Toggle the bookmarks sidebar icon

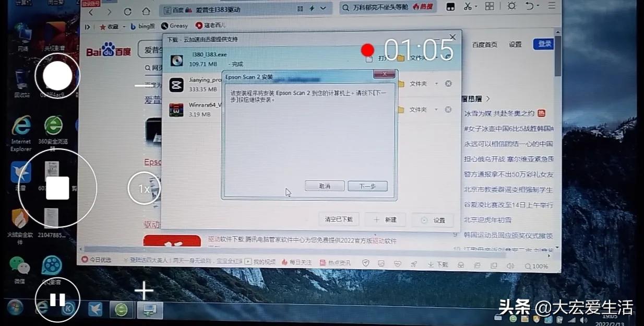pyautogui.click(x=88, y=26)
